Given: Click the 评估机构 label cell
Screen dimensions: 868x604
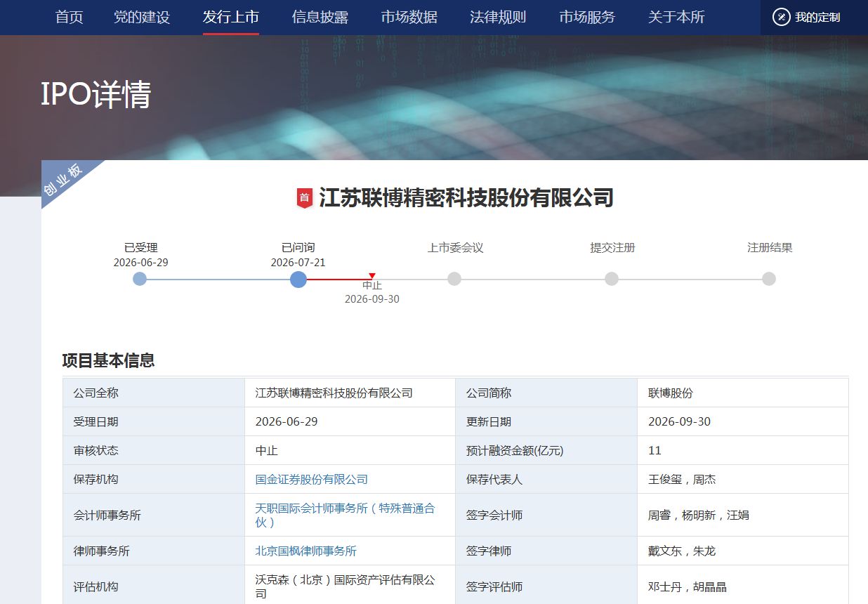Looking at the screenshot, I should 154,586.
